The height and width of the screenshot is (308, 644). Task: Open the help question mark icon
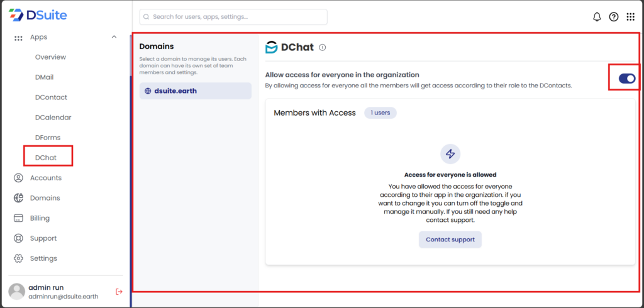[x=614, y=17]
